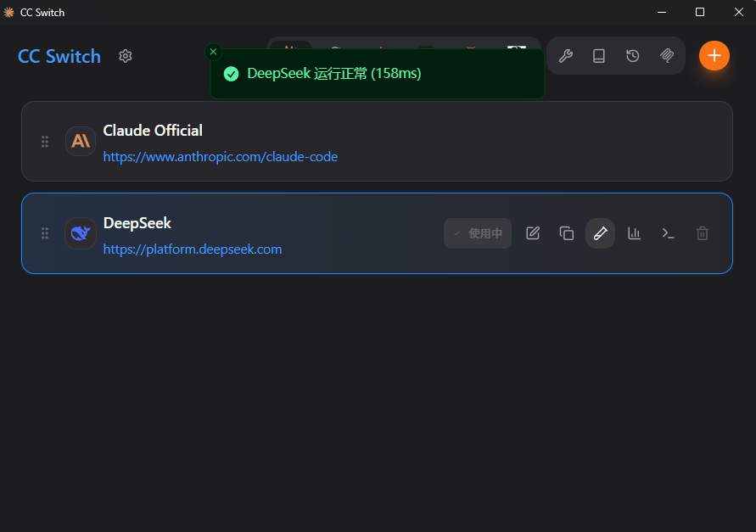This screenshot has width=756, height=532.
Task: Open terminal prompt icon for DeepSeek
Action: coord(669,233)
